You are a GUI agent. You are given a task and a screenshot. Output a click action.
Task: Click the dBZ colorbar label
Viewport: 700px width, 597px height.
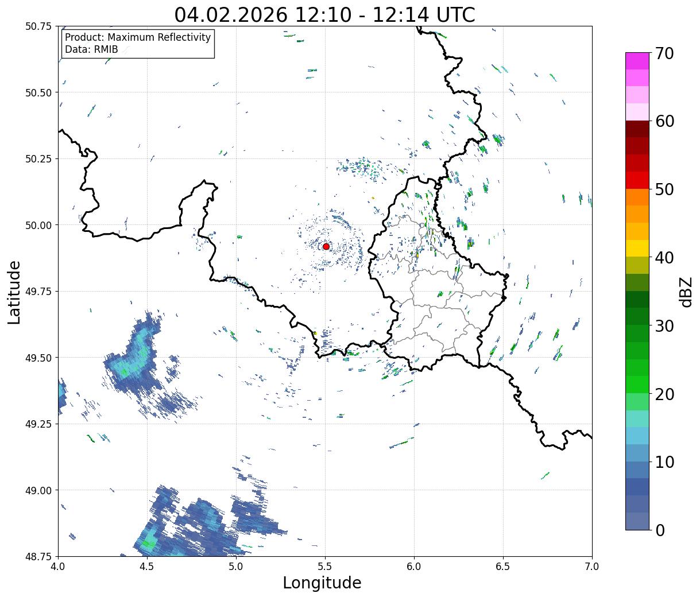tap(686, 292)
